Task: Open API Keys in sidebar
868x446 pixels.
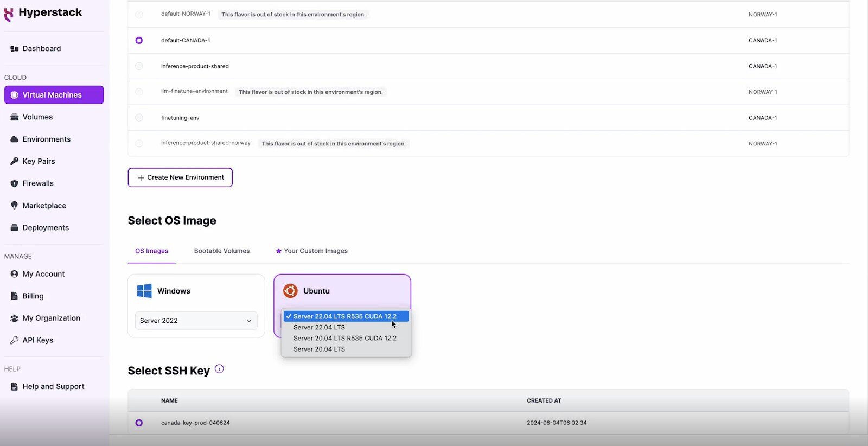Action: [x=37, y=340]
